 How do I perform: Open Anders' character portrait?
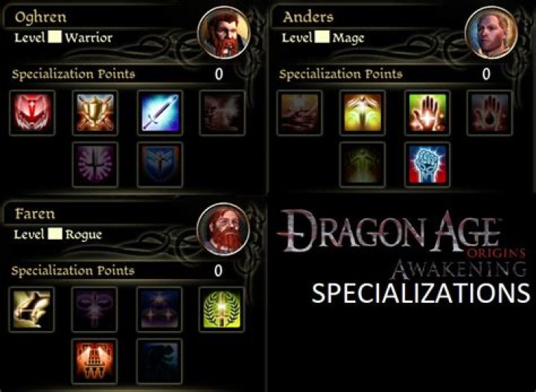click(491, 33)
